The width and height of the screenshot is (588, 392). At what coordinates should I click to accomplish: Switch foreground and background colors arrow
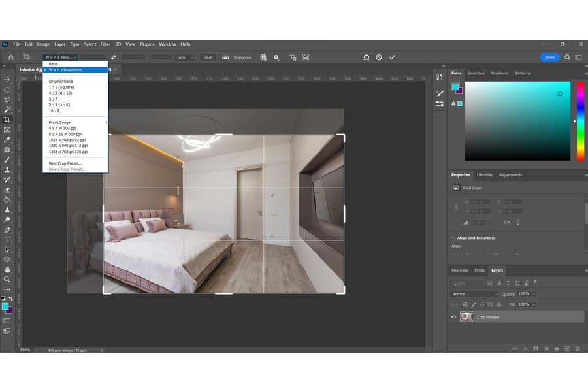coord(11,299)
